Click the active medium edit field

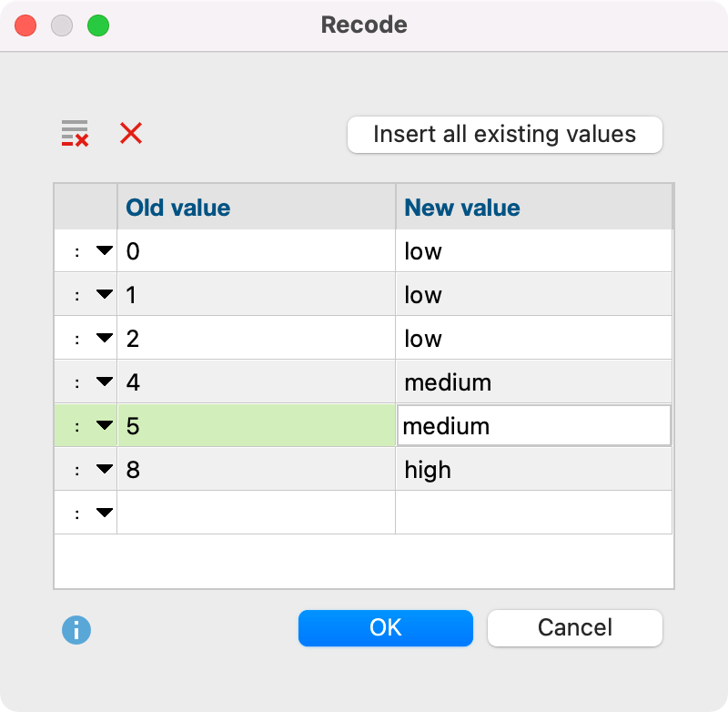534,426
